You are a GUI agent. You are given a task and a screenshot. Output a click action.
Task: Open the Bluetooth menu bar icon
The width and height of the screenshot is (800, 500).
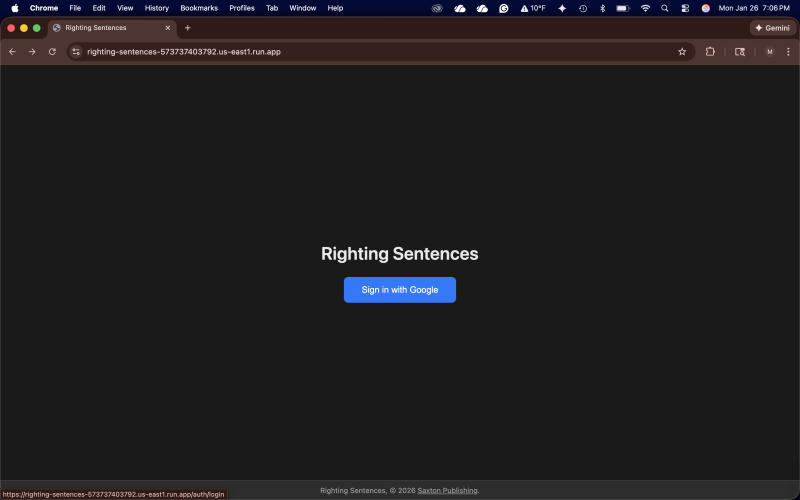point(603,8)
